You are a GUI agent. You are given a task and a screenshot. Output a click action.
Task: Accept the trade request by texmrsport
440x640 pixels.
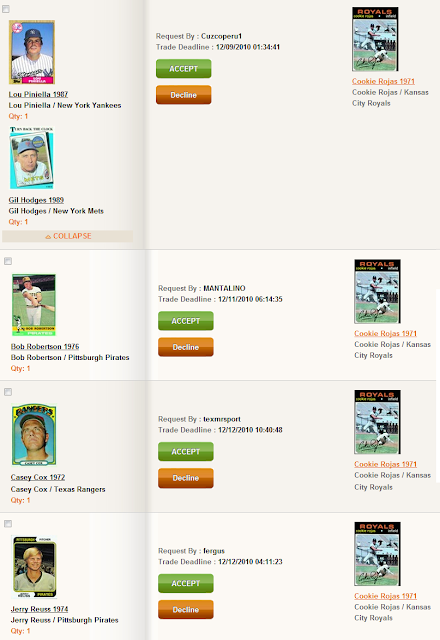pos(186,451)
